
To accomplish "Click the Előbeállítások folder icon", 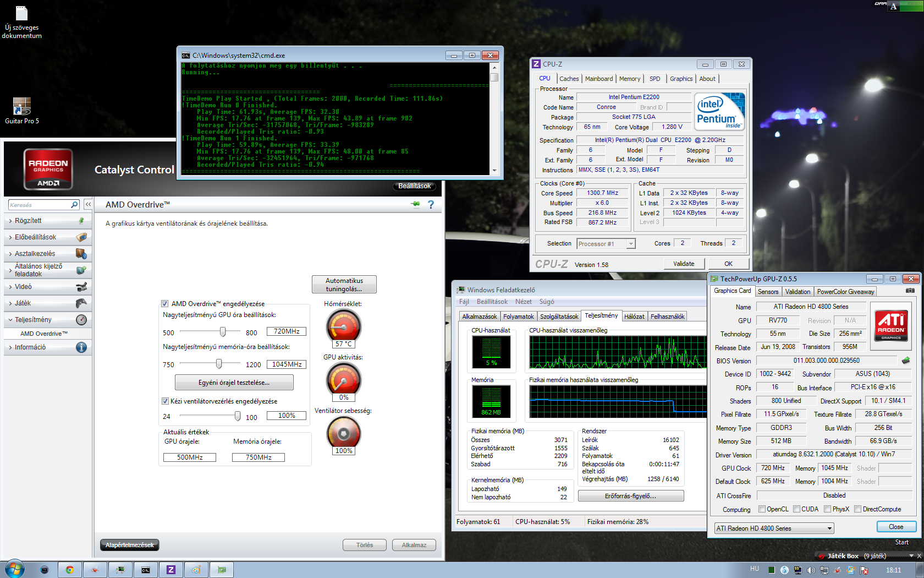I will pos(81,237).
